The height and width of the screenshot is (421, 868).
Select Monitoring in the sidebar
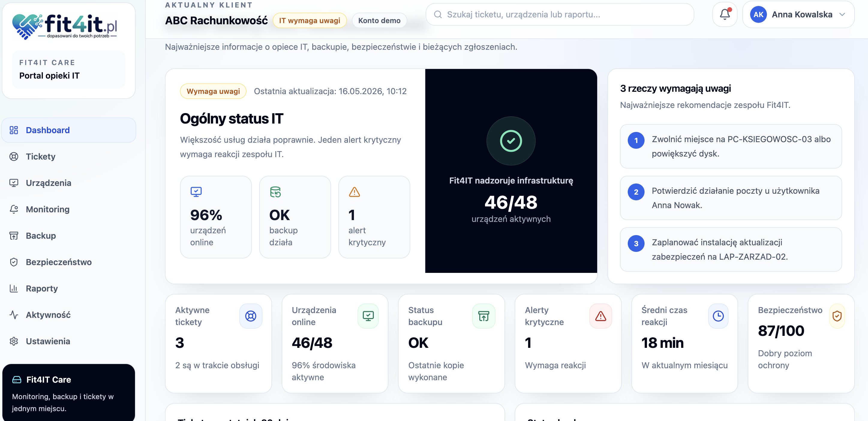tap(69, 209)
